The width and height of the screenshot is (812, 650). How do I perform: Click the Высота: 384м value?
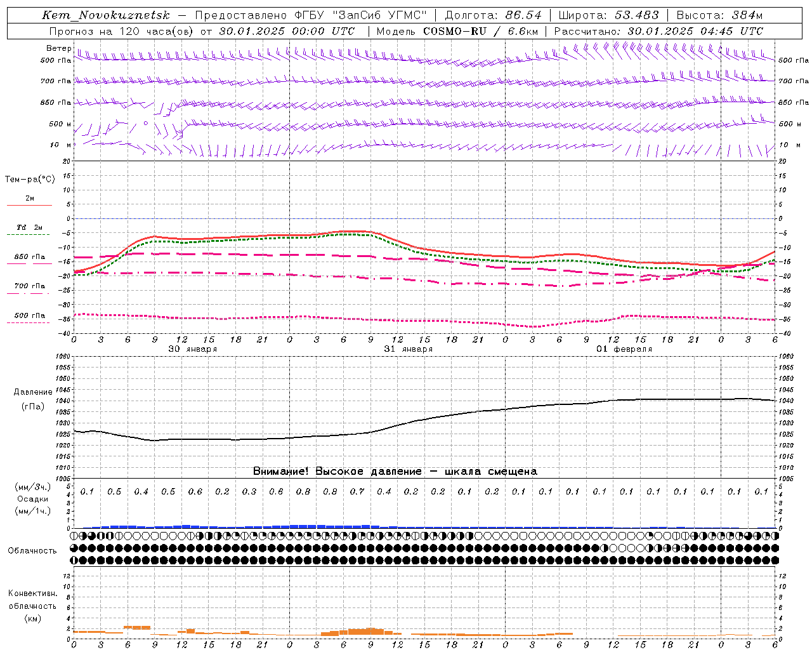[719, 15]
